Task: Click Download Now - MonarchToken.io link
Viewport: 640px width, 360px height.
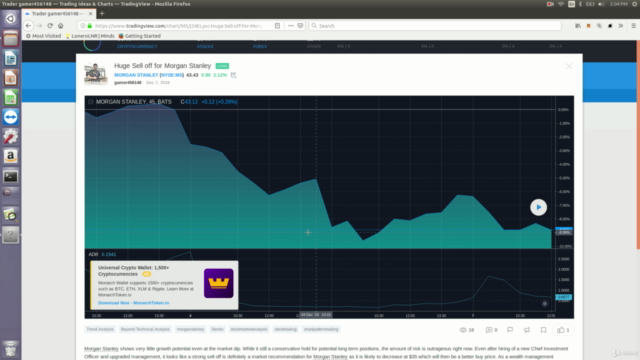Action: click(133, 303)
